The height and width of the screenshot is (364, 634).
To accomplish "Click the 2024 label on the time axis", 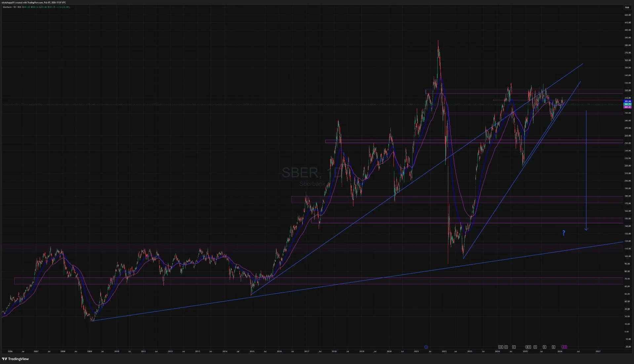I will pyautogui.click(x=497, y=351).
